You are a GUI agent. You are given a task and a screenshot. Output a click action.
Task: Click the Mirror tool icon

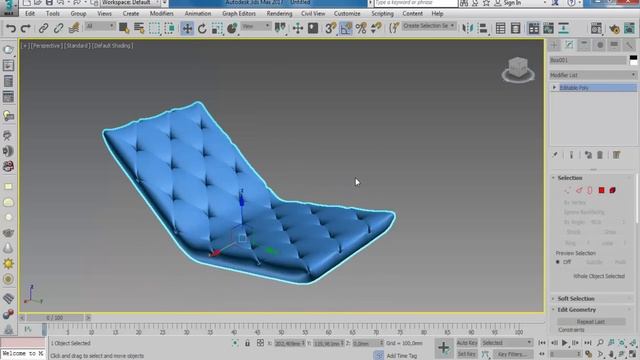tap(467, 28)
